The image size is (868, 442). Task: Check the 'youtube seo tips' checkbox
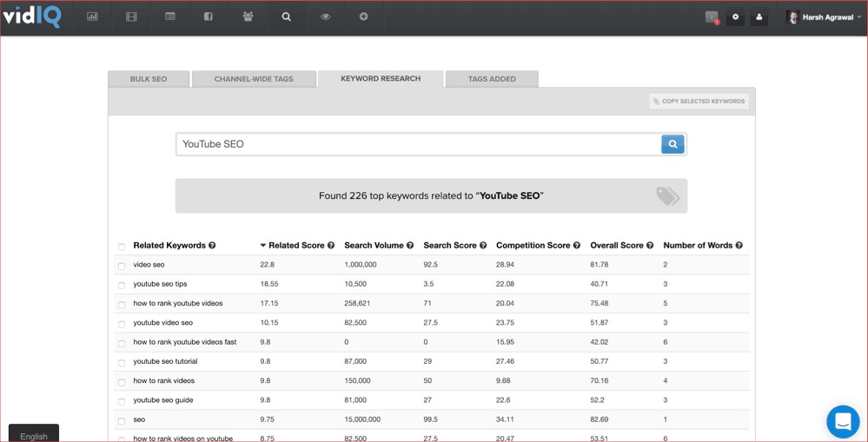coord(122,286)
